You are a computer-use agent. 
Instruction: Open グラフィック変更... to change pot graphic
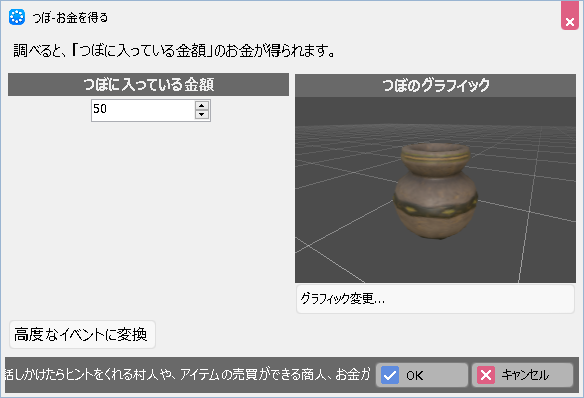[435, 299]
